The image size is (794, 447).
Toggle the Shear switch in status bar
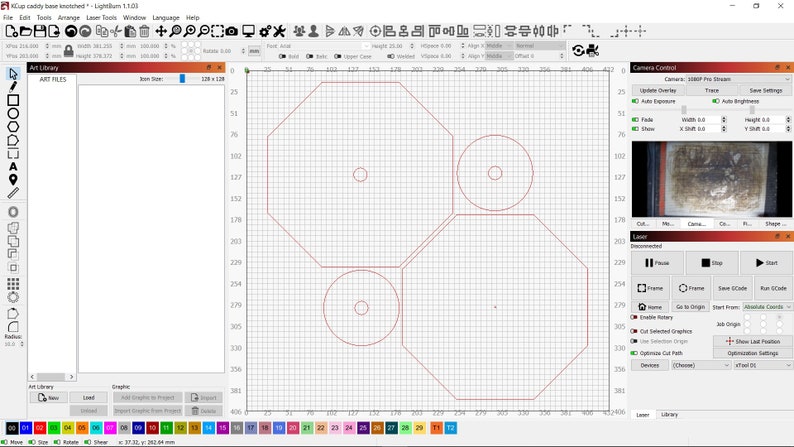coord(88,442)
